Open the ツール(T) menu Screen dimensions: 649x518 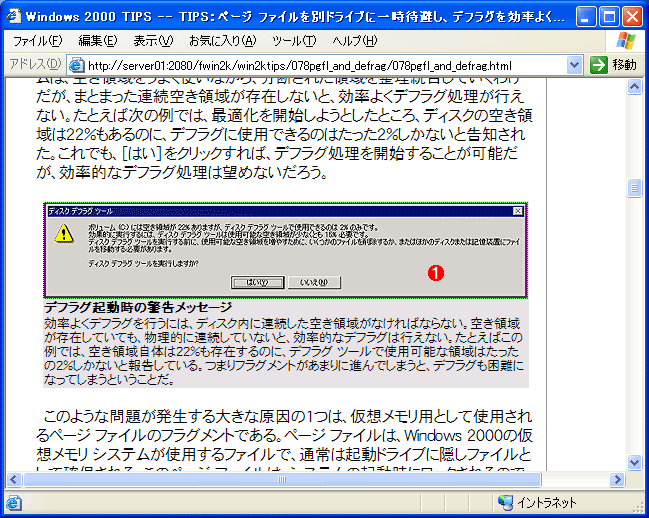click(294, 41)
